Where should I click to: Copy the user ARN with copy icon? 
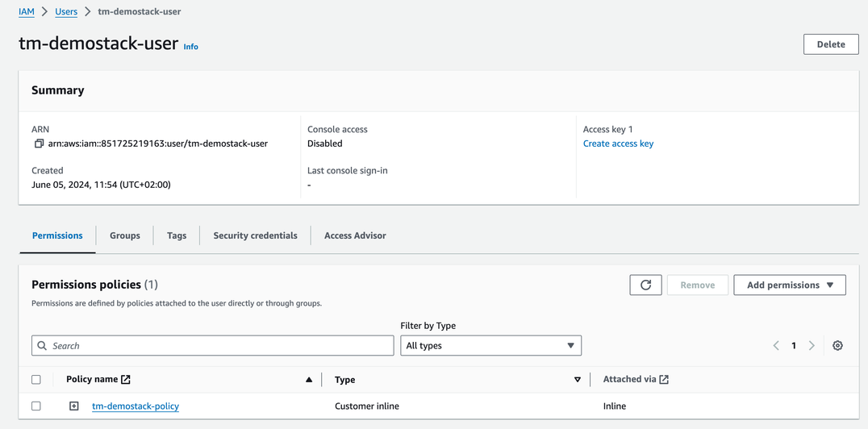coord(39,144)
